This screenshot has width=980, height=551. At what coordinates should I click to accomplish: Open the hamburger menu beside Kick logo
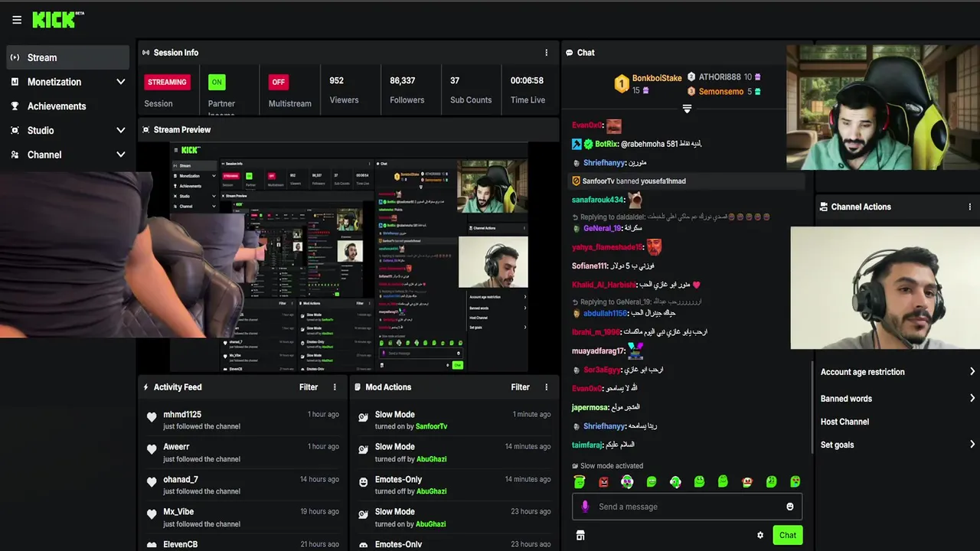point(17,20)
